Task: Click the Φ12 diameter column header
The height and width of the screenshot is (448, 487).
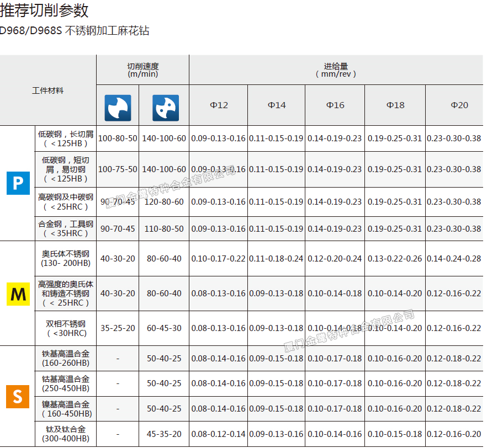Action: pyautogui.click(x=219, y=105)
